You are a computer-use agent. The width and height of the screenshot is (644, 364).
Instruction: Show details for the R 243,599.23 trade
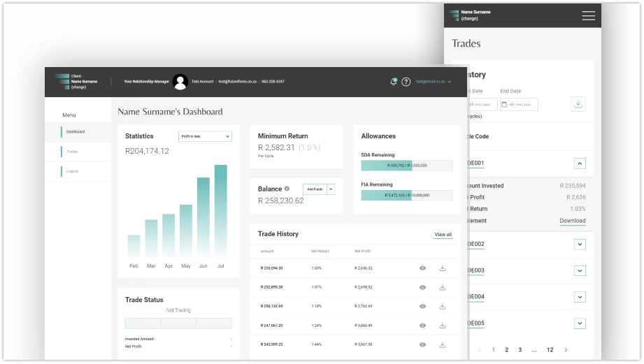coord(422,344)
